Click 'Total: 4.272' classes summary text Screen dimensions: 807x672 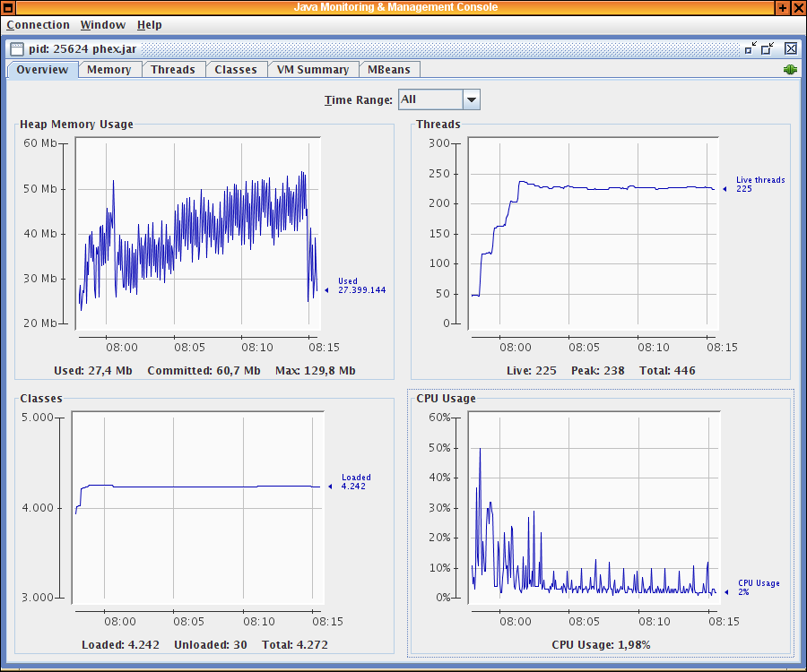click(x=295, y=645)
